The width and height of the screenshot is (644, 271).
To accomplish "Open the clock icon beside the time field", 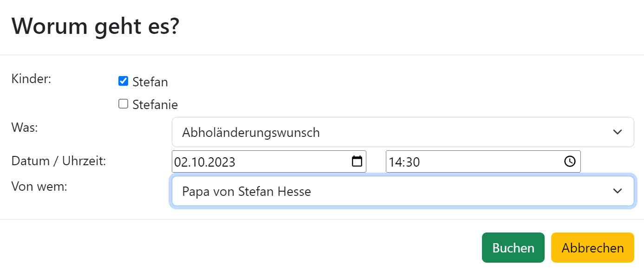I will (x=570, y=161).
